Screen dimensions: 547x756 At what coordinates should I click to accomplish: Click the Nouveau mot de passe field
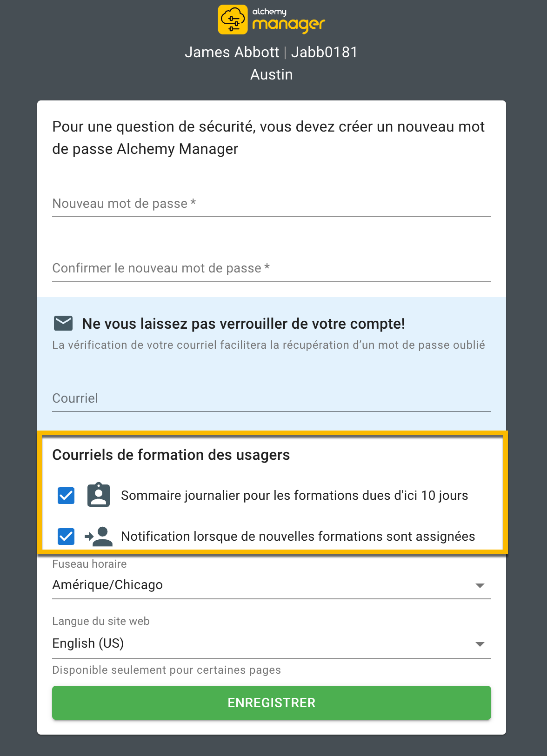[271, 204]
